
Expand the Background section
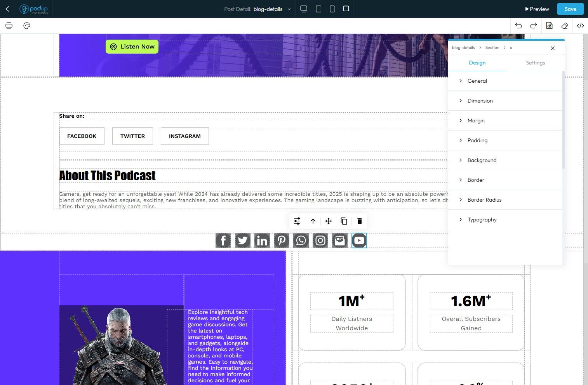coord(505,160)
